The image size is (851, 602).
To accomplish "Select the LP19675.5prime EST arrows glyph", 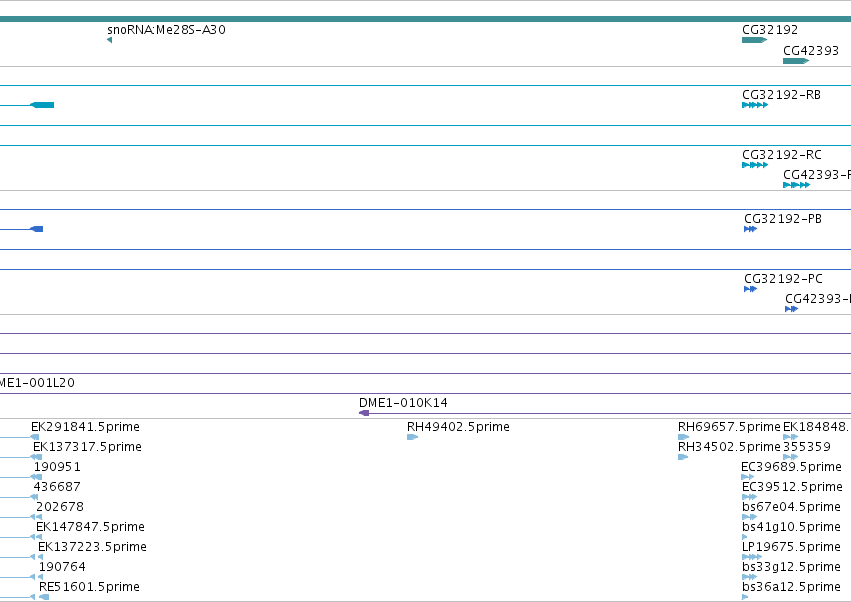I will 752,557.
